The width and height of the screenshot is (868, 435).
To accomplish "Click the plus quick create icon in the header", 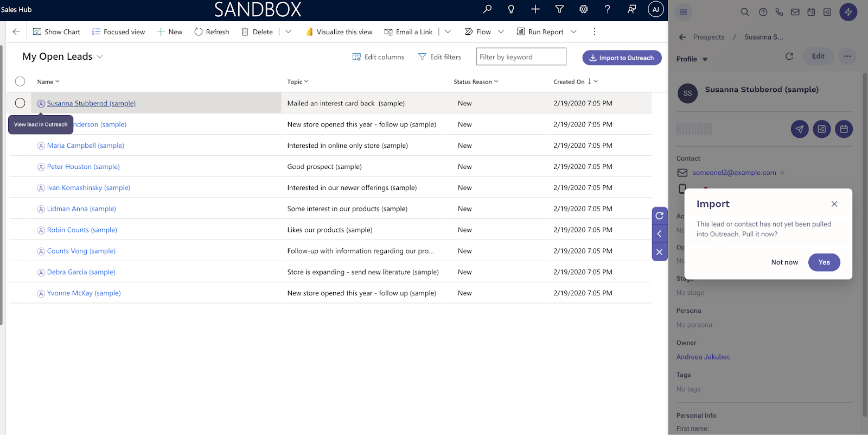I will click(535, 9).
